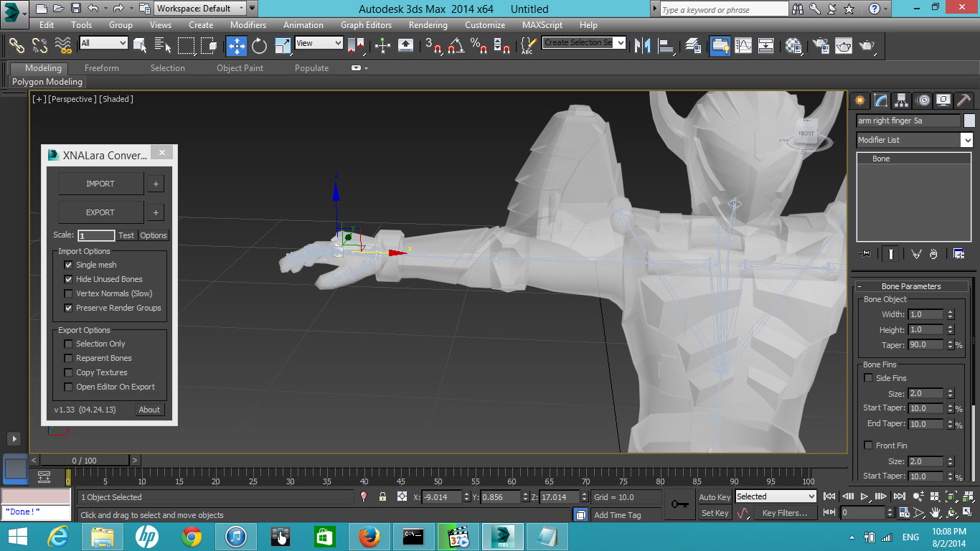
Task: Switch to Modify command panel tab
Action: click(880, 100)
